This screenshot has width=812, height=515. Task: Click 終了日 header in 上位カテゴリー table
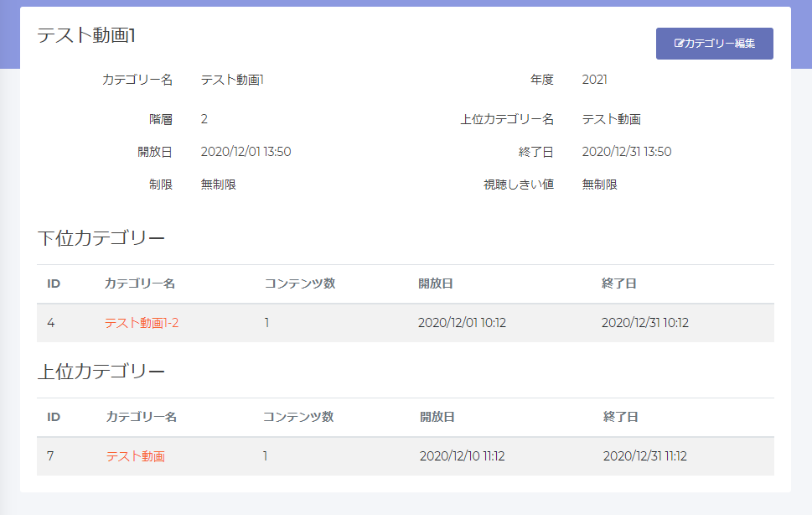point(620,417)
